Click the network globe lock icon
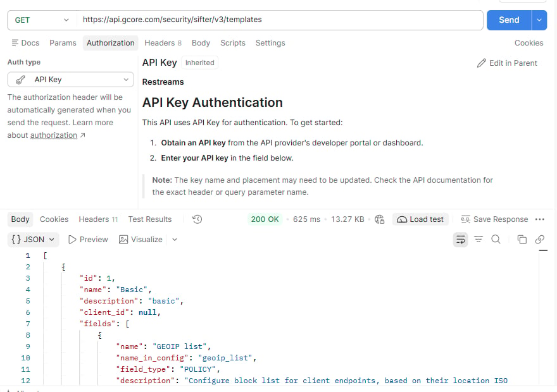Image resolution: width=557 pixels, height=392 pixels. pos(379,219)
